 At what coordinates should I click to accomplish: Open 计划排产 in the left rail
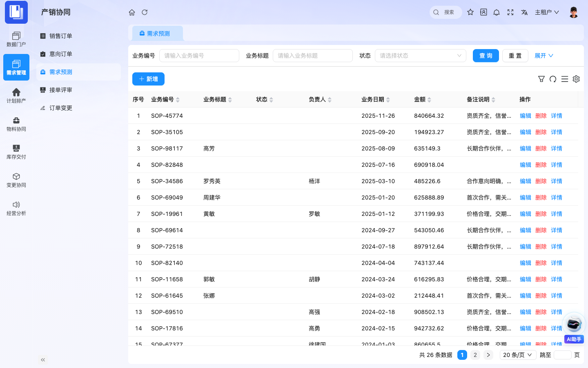pos(16,96)
